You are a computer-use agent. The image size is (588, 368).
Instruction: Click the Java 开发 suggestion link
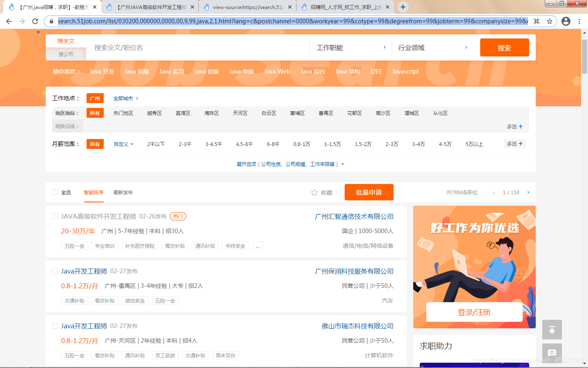pos(102,72)
